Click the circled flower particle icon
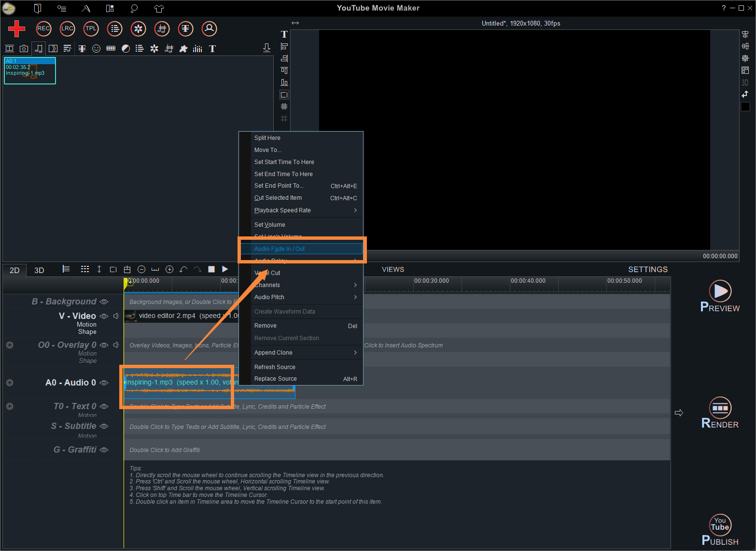Image resolution: width=756 pixels, height=551 pixels. [x=138, y=28]
